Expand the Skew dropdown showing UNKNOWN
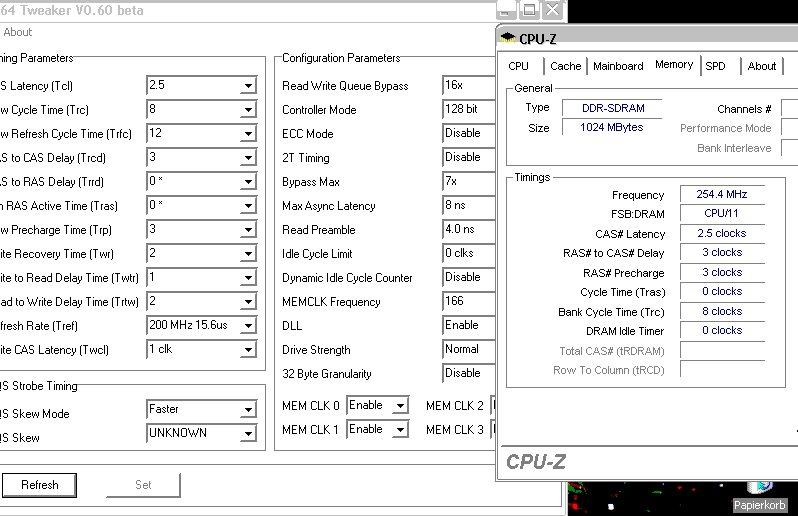 coord(248,433)
